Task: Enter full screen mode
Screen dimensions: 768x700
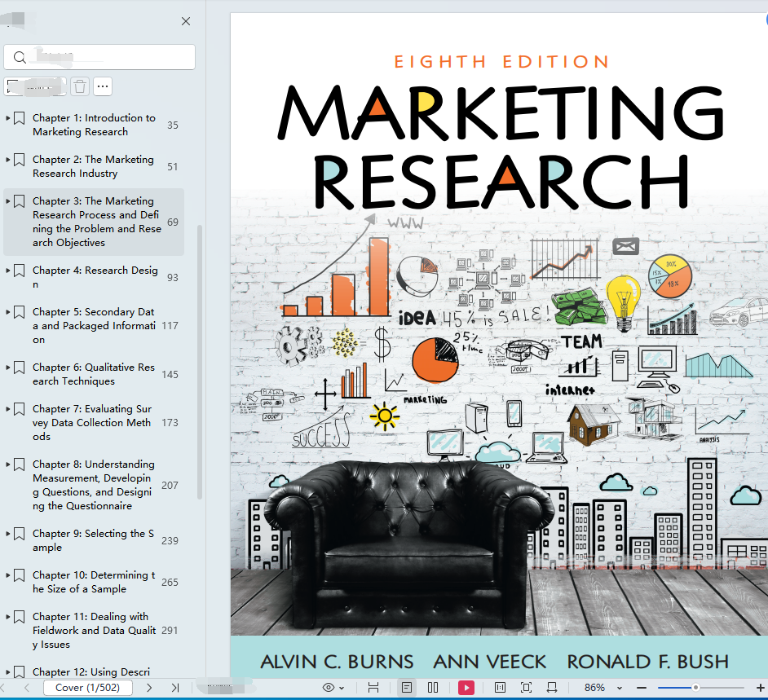Action: 526,688
